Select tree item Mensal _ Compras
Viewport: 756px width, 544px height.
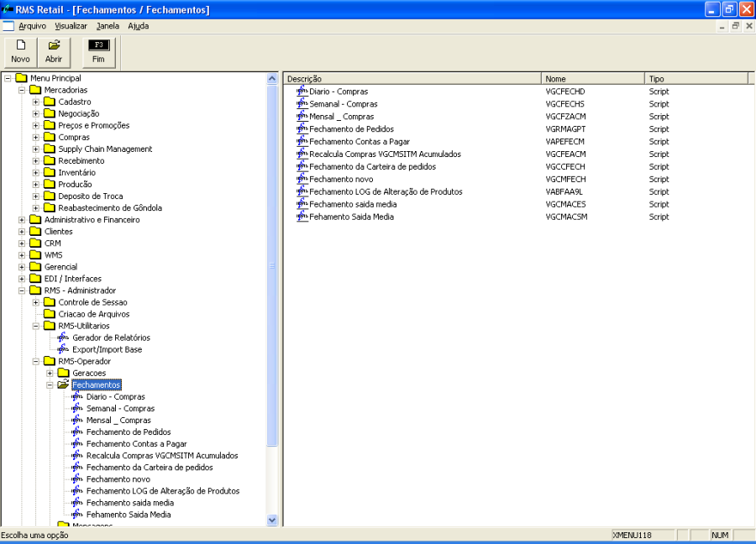pyautogui.click(x=118, y=420)
